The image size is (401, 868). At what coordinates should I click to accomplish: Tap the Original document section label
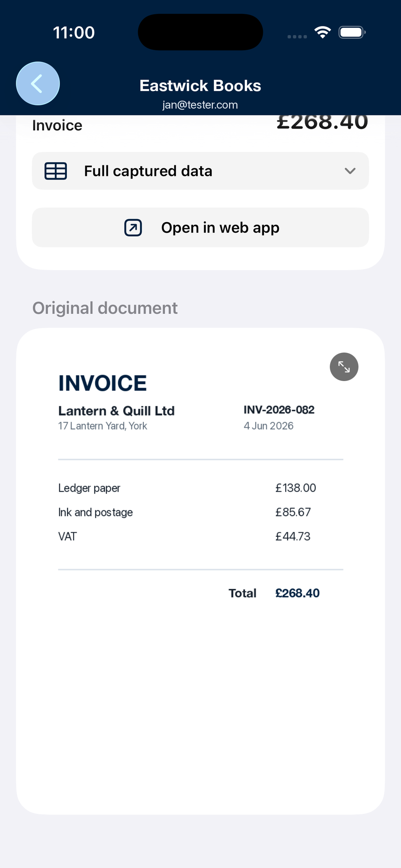point(105,308)
